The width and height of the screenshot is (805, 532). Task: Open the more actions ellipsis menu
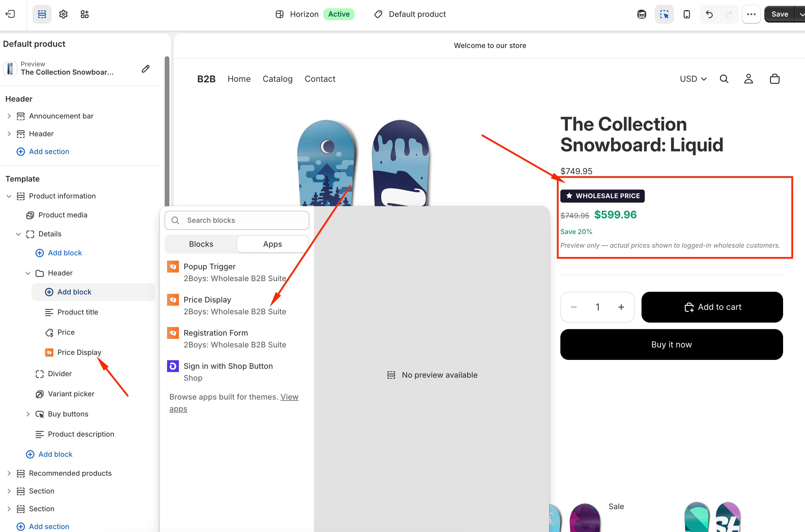pos(751,14)
